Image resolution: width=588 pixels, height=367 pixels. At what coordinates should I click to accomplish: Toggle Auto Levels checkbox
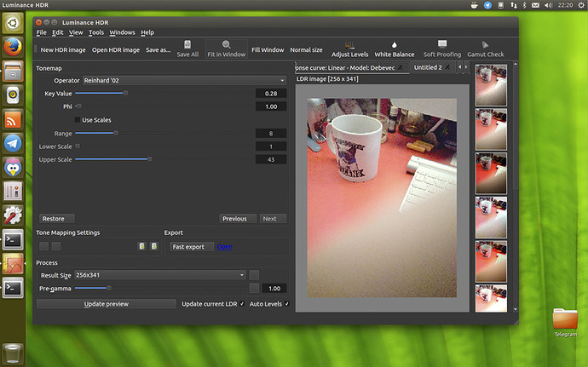click(x=287, y=304)
